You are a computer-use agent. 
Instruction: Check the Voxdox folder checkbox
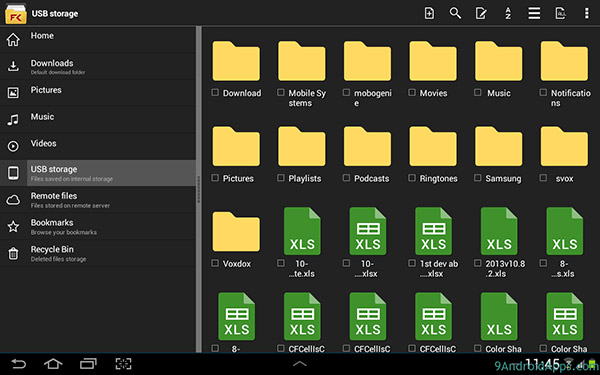click(x=215, y=263)
